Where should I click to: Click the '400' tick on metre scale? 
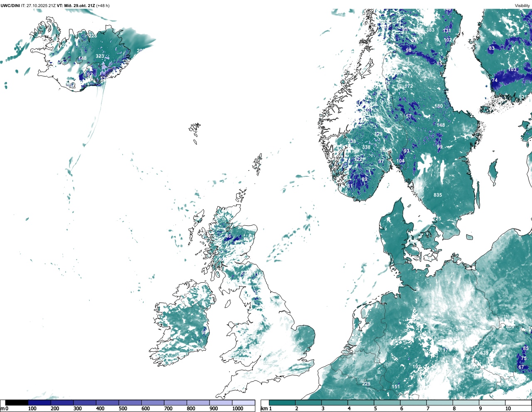click(x=100, y=409)
